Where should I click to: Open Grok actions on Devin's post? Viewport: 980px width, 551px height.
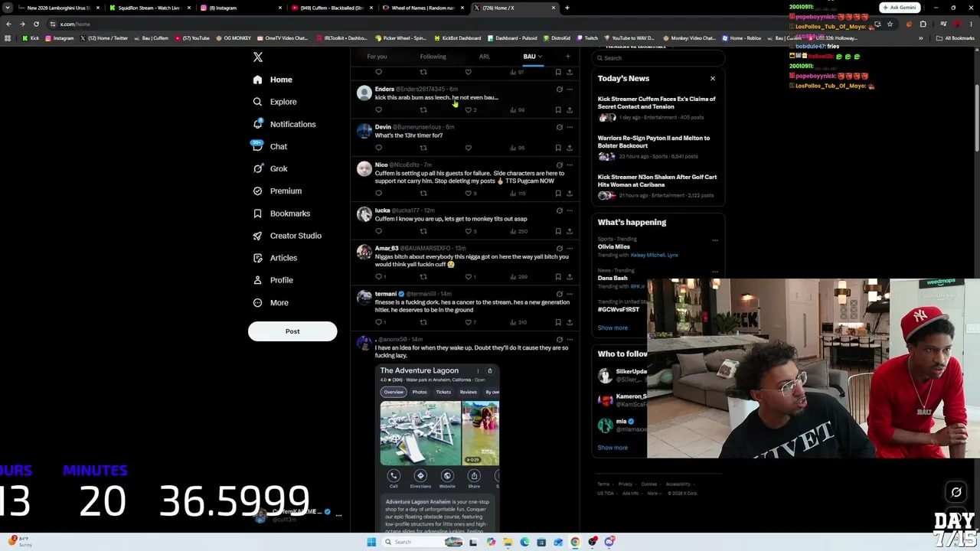point(559,127)
